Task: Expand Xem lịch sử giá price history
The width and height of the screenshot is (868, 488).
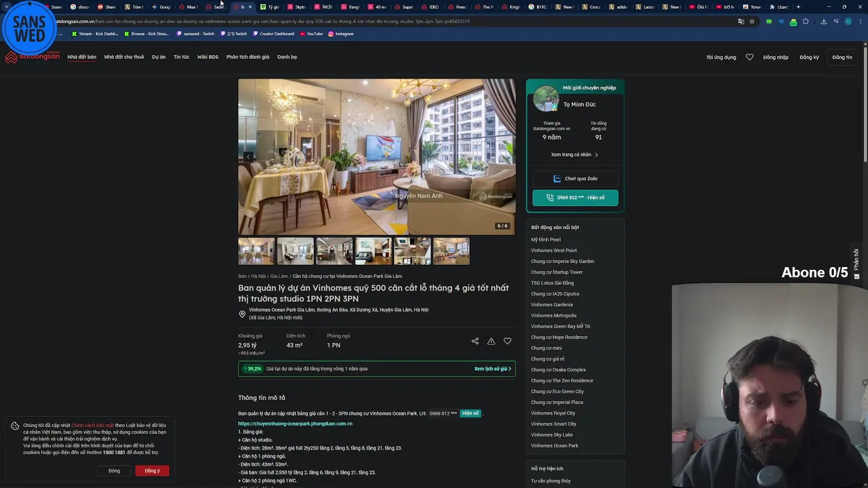Action: click(x=493, y=369)
